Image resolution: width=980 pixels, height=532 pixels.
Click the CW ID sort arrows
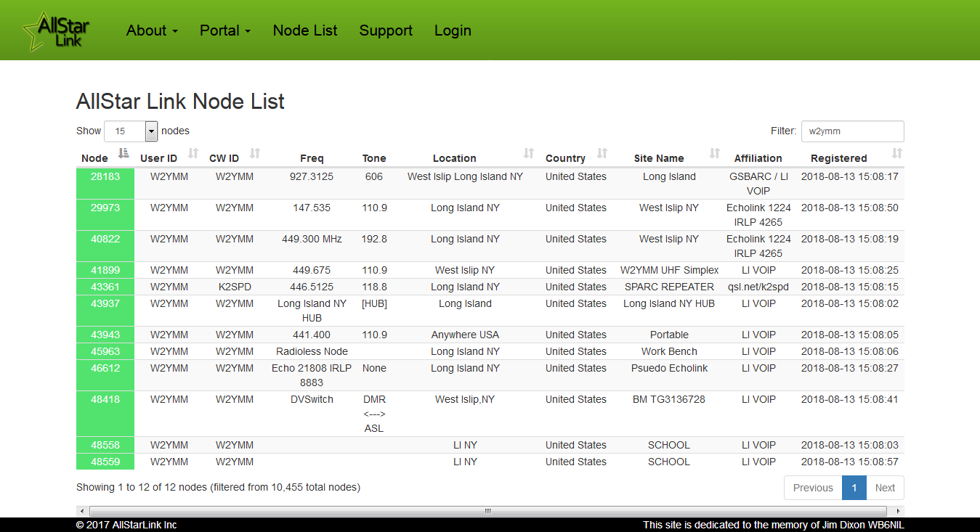(x=255, y=153)
